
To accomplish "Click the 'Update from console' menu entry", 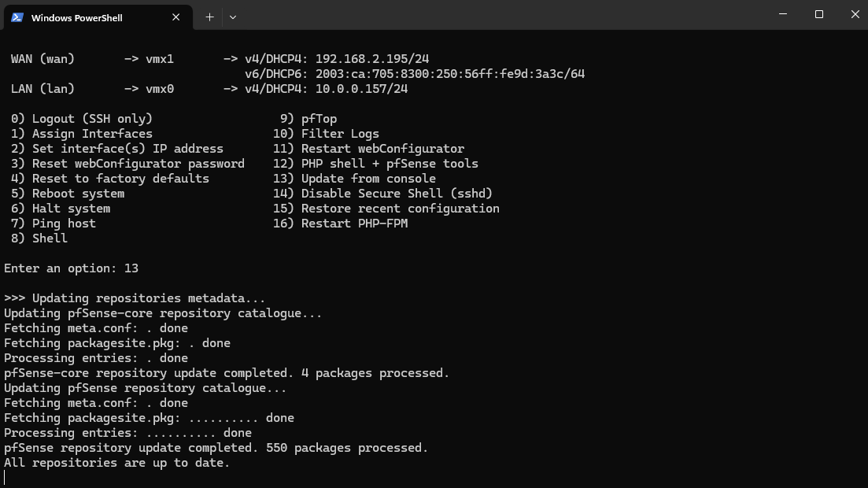I will 368,179.
